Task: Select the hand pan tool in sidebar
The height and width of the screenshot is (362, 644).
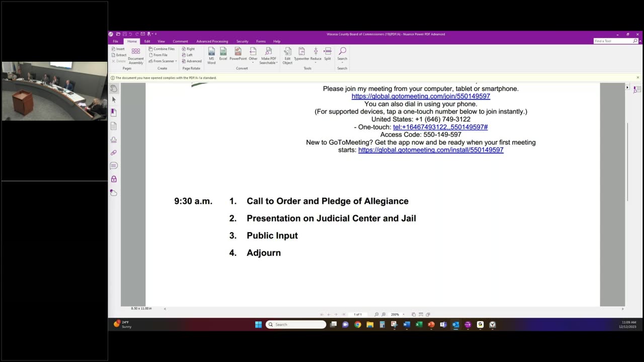Action: point(114,88)
